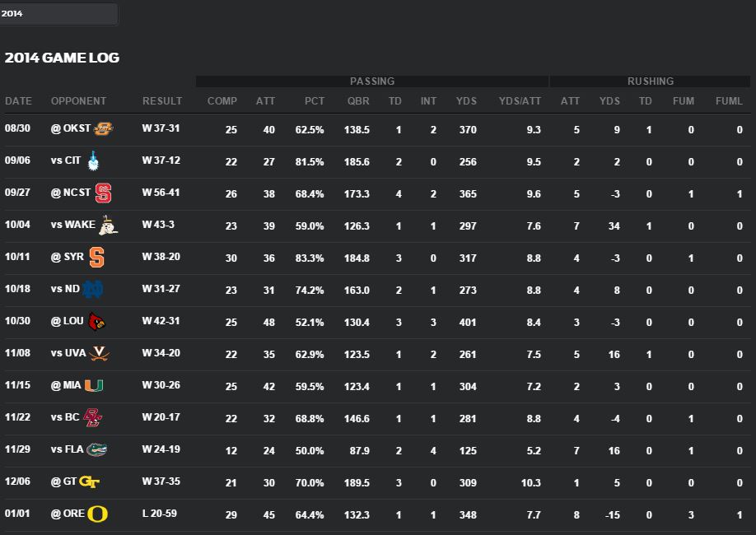
Task: Click the W 31-27 result link
Action: [x=161, y=290]
